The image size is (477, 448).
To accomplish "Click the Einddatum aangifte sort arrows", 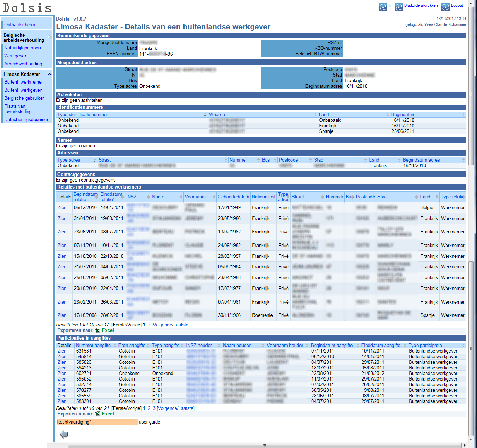I will tap(405, 346).
